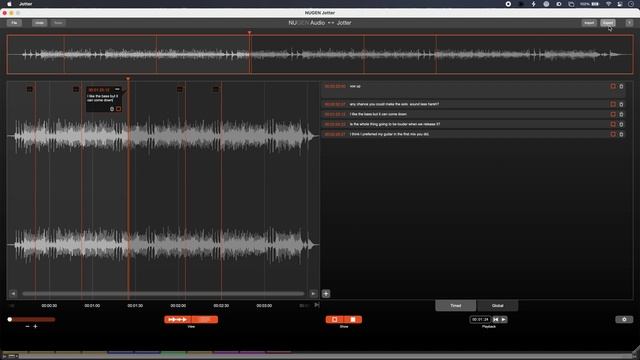Tick the checkbox inside the waveform note popup

pos(118,109)
